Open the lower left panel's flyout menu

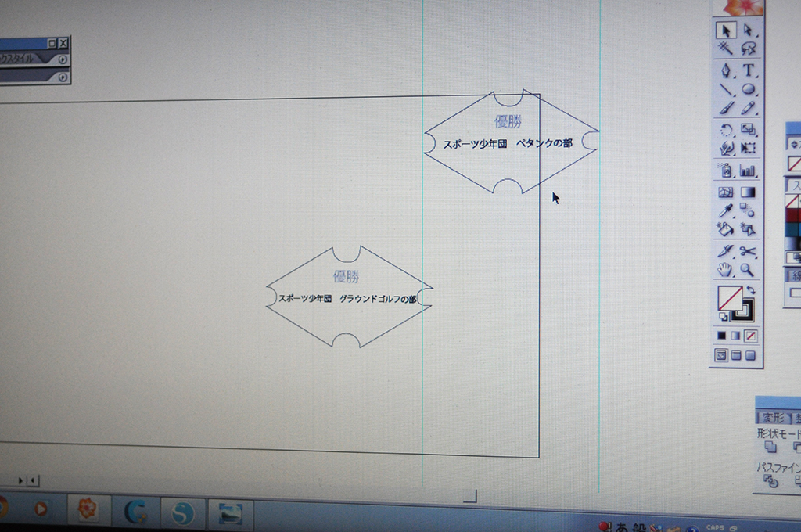coord(63,76)
